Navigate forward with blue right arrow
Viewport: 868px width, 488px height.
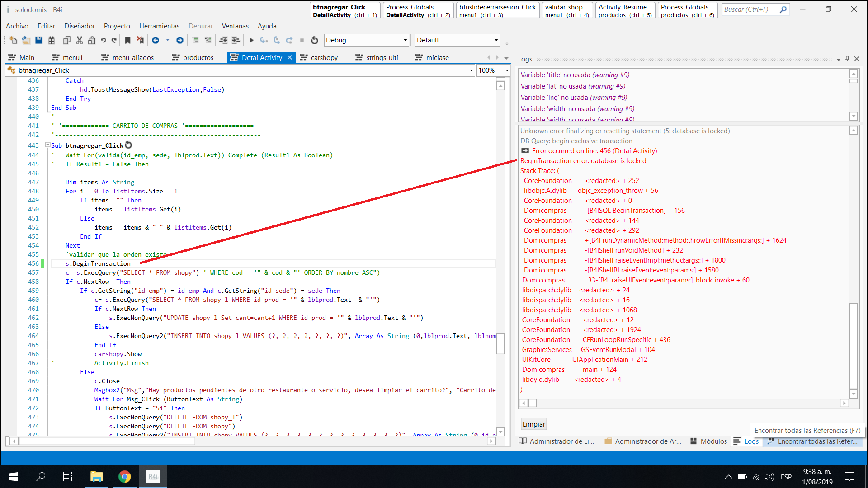180,40
